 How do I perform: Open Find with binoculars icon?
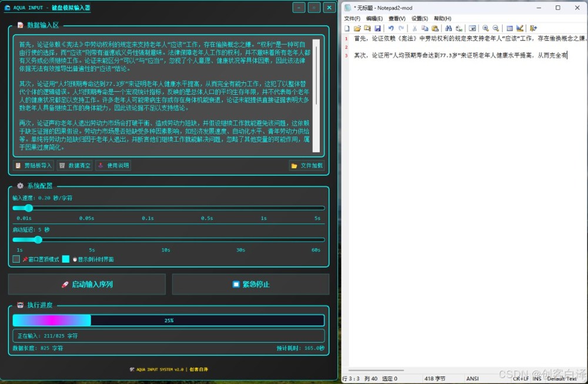(x=449, y=28)
